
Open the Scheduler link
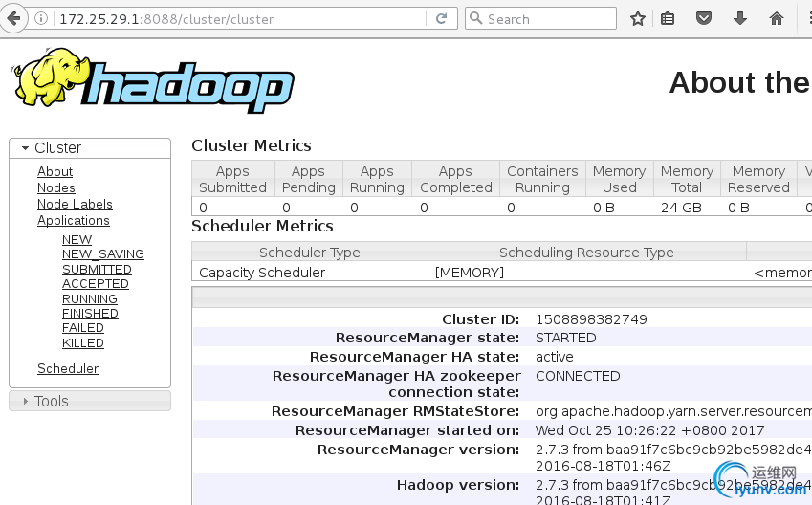(x=68, y=368)
